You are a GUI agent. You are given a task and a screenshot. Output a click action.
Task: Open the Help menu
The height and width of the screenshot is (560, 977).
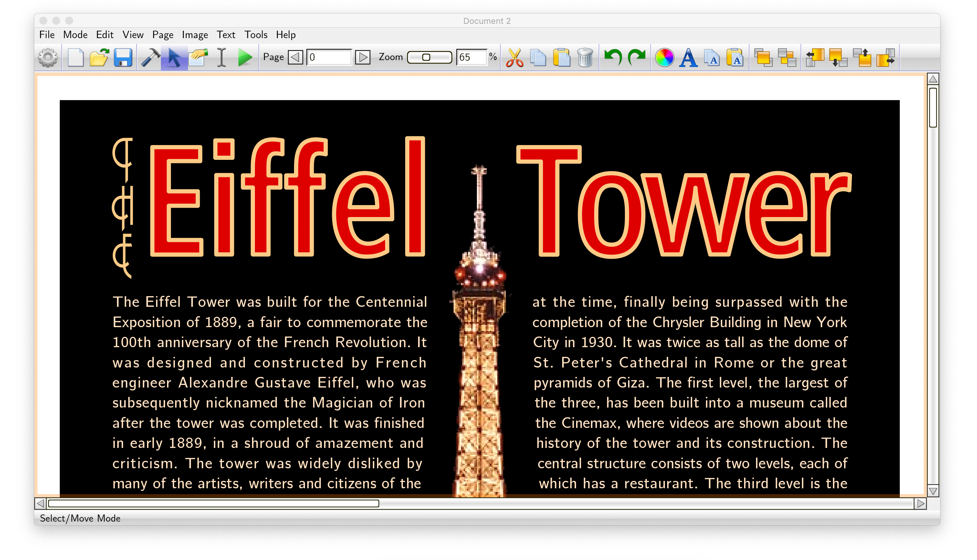point(286,35)
